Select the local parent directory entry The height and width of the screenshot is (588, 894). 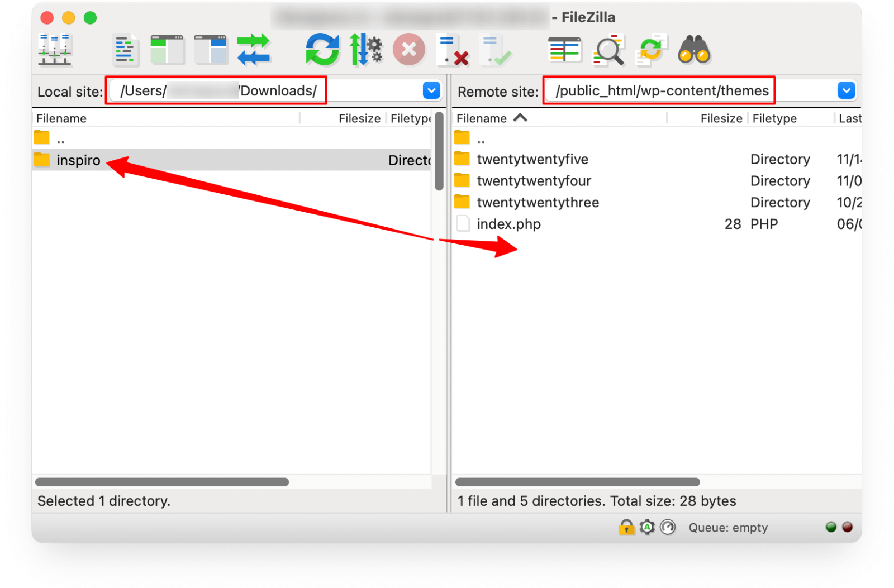pos(232,138)
